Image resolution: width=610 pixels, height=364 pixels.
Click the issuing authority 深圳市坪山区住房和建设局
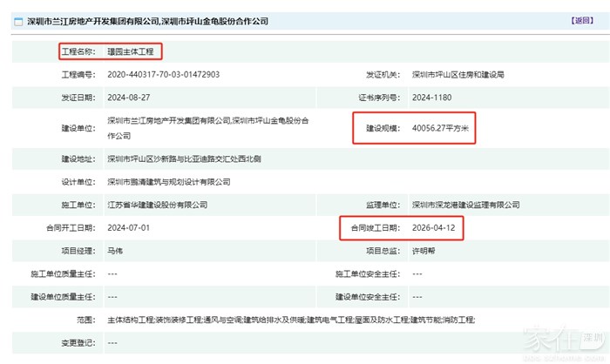[458, 75]
